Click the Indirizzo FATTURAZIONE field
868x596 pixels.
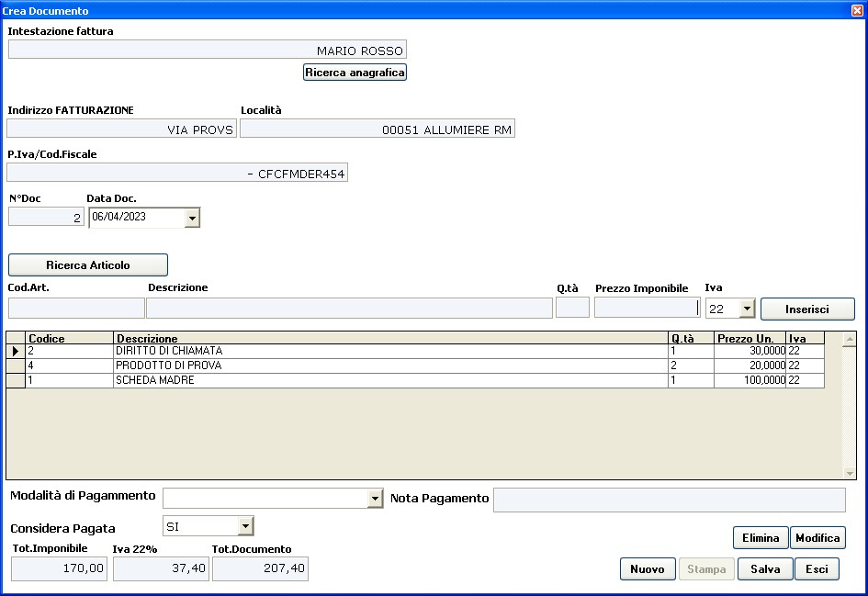[122, 129]
